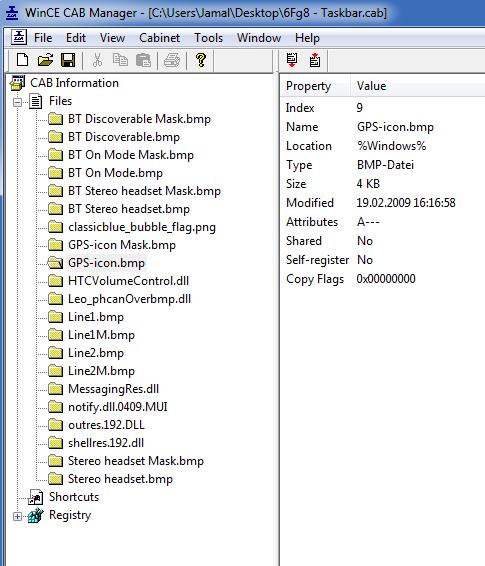Select classicblue_bubble_flag.png file entry

click(x=142, y=227)
